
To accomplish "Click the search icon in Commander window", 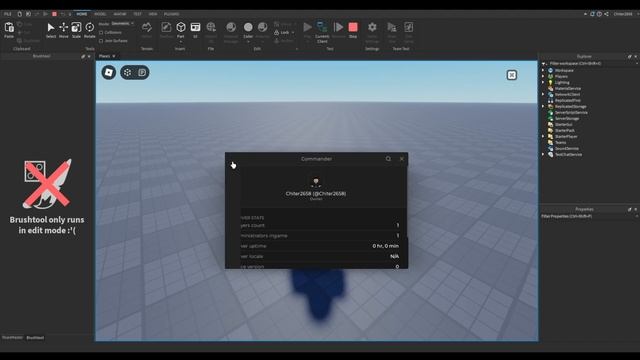I will point(388,159).
